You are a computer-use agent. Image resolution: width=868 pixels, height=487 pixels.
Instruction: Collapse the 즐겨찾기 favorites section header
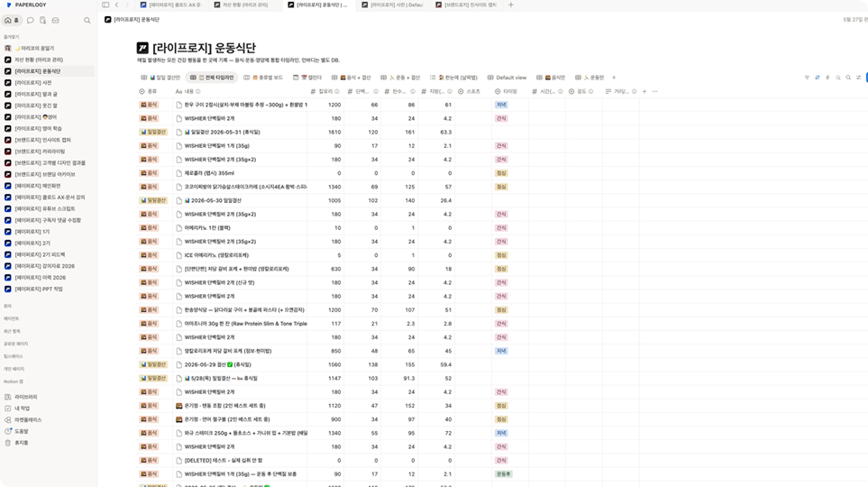coord(11,37)
